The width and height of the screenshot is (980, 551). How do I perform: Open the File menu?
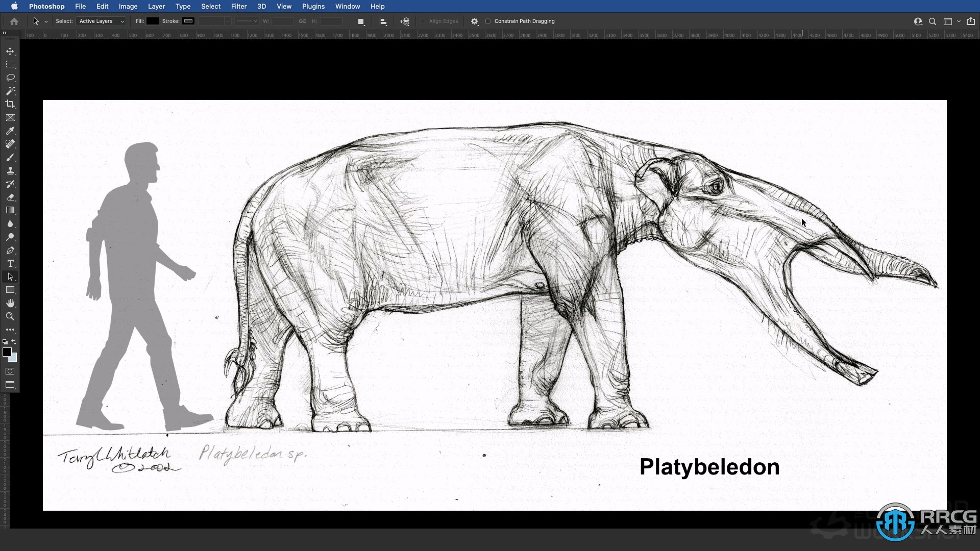[x=80, y=6]
